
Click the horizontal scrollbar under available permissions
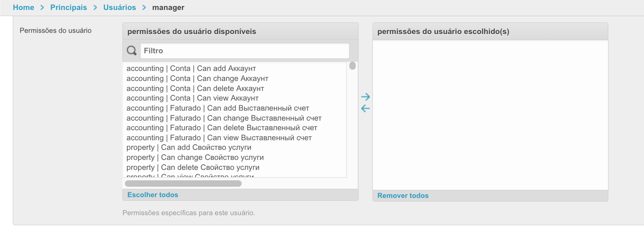coord(183,184)
